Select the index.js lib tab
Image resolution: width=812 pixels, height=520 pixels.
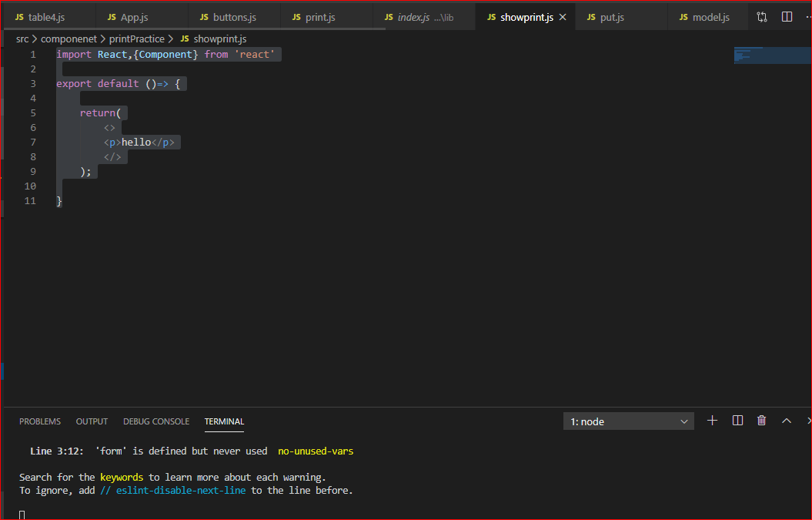tap(425, 17)
